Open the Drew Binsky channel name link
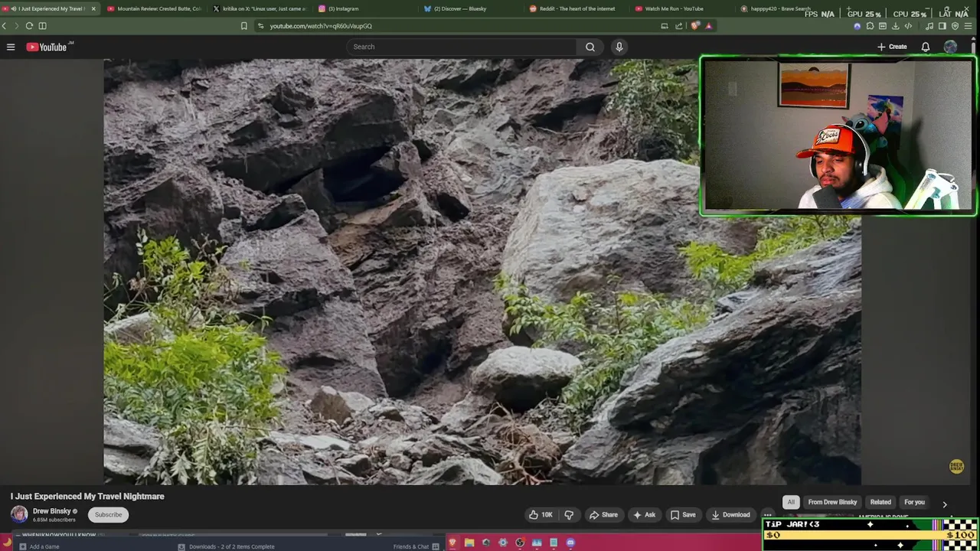The width and height of the screenshot is (980, 551). 51,510
